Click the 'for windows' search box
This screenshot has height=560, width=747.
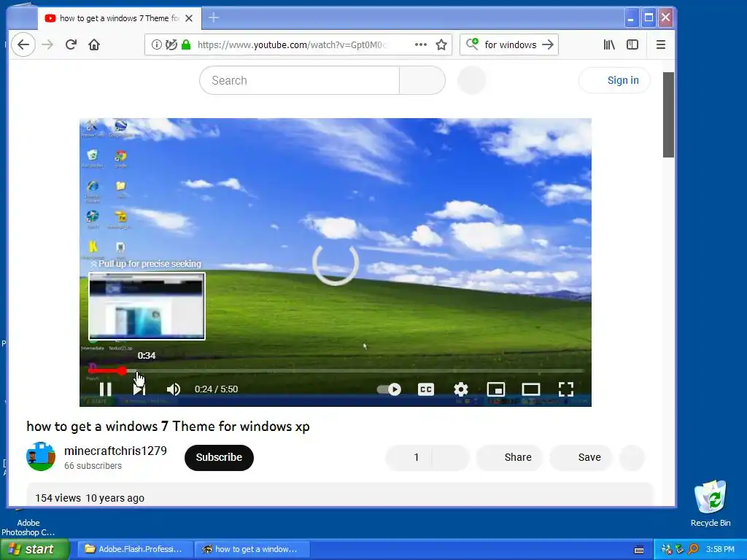510,44
